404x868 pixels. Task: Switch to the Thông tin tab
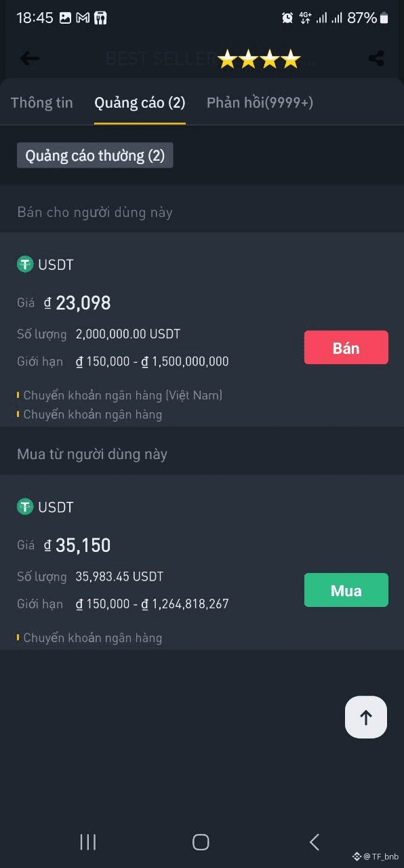42,102
